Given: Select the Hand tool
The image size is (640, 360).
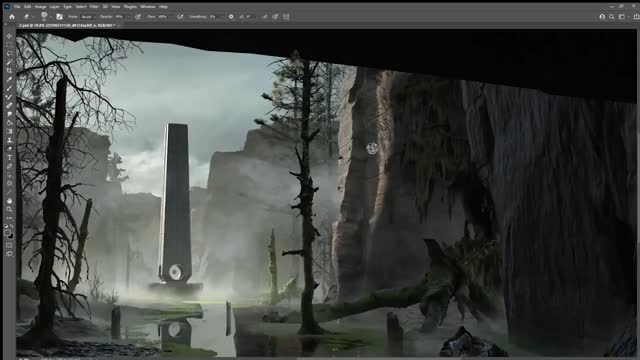Looking at the screenshot, I should [9, 201].
